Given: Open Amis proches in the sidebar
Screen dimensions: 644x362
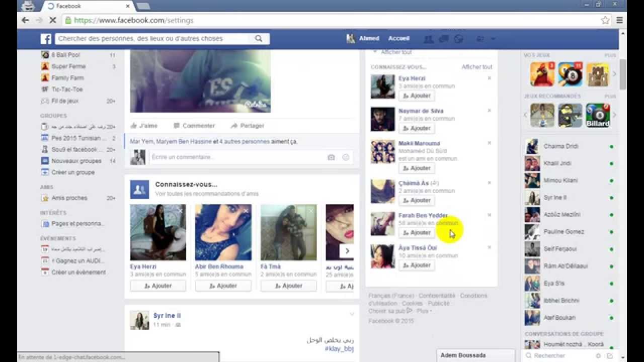Looking at the screenshot, I should click(69, 198).
